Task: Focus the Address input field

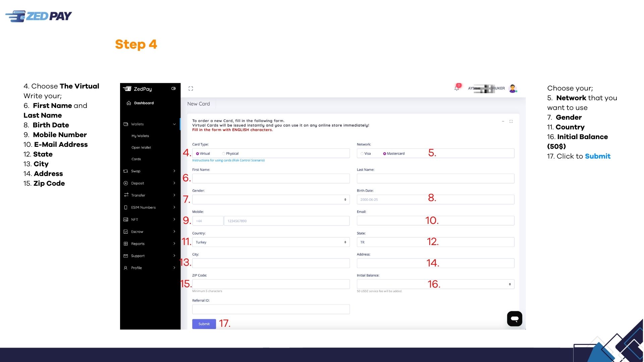Action: tap(435, 263)
